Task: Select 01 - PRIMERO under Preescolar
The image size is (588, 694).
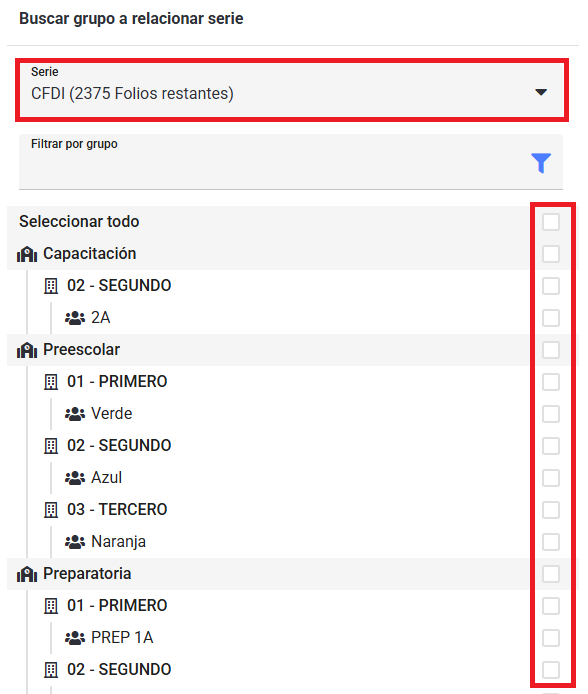Action: [117, 382]
